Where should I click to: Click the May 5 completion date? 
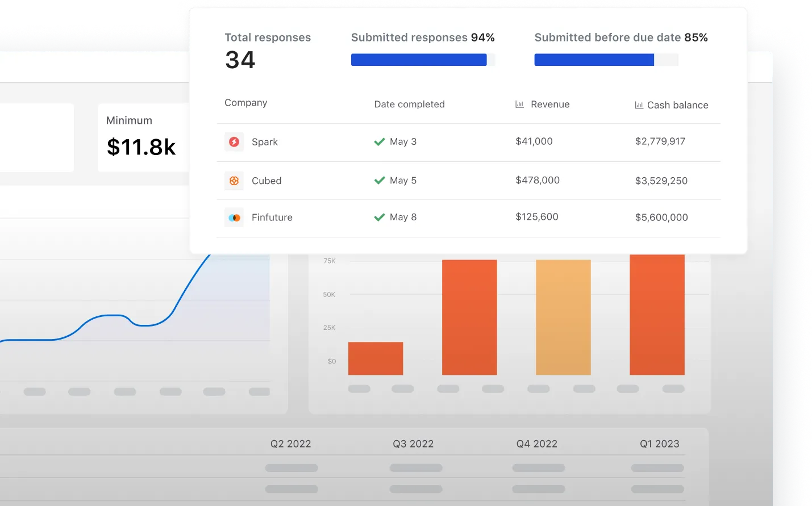click(x=403, y=181)
